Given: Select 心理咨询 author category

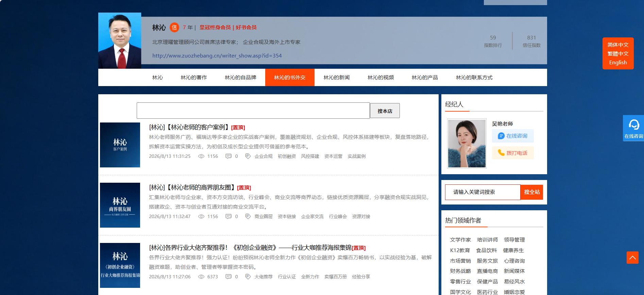Looking at the screenshot, I should click(514, 261).
